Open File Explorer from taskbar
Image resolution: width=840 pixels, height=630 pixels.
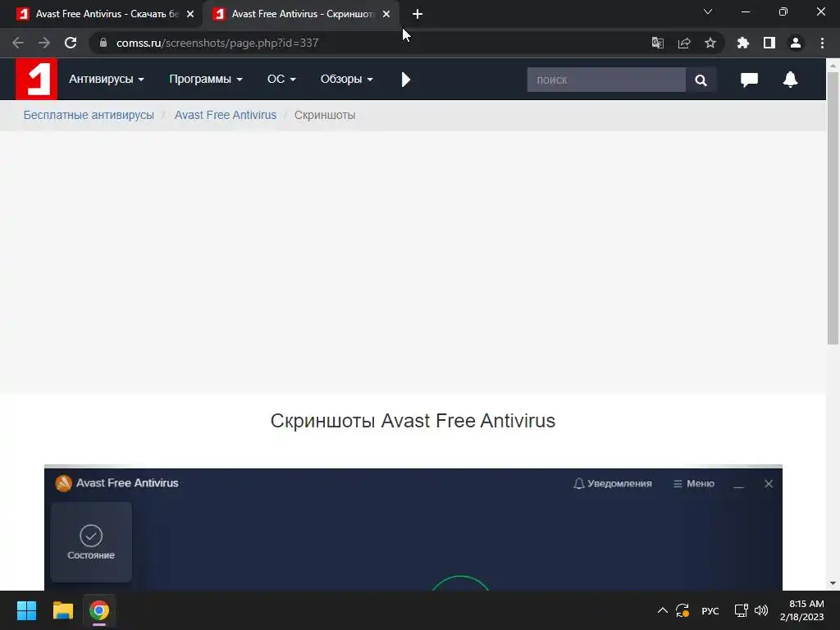pyautogui.click(x=62, y=610)
